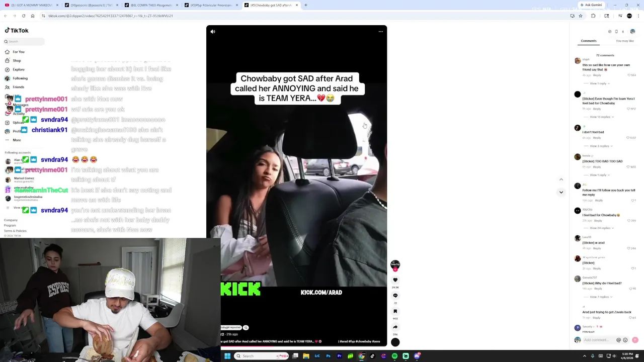Go to the previous video
The width and height of the screenshot is (644, 362).
[561, 179]
